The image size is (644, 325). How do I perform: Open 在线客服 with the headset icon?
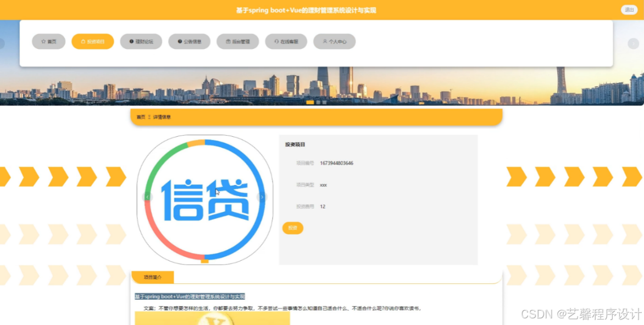tap(286, 41)
